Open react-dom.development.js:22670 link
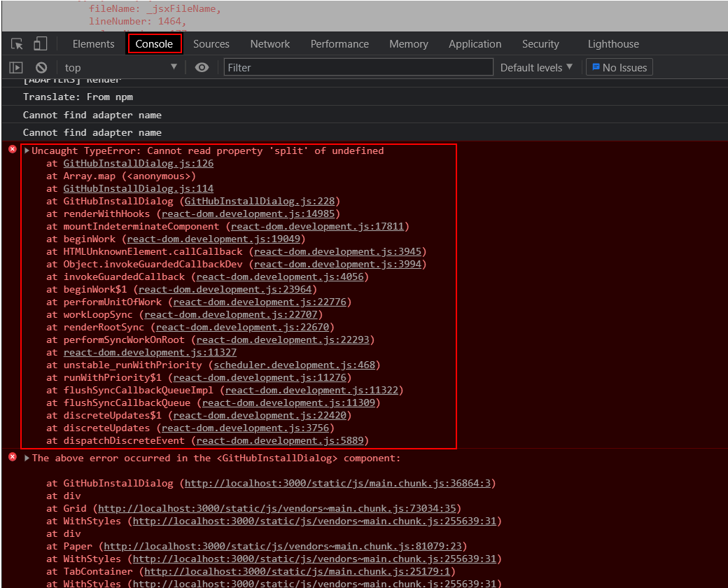The width and height of the screenshot is (728, 588). point(242,327)
